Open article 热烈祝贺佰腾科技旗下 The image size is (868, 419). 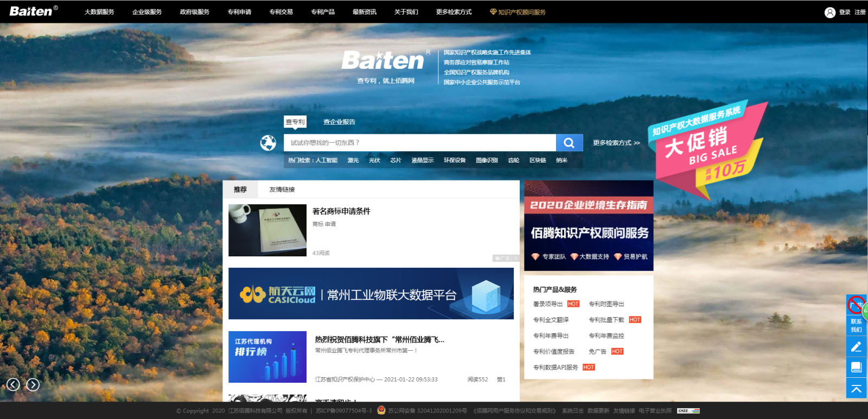pos(380,340)
